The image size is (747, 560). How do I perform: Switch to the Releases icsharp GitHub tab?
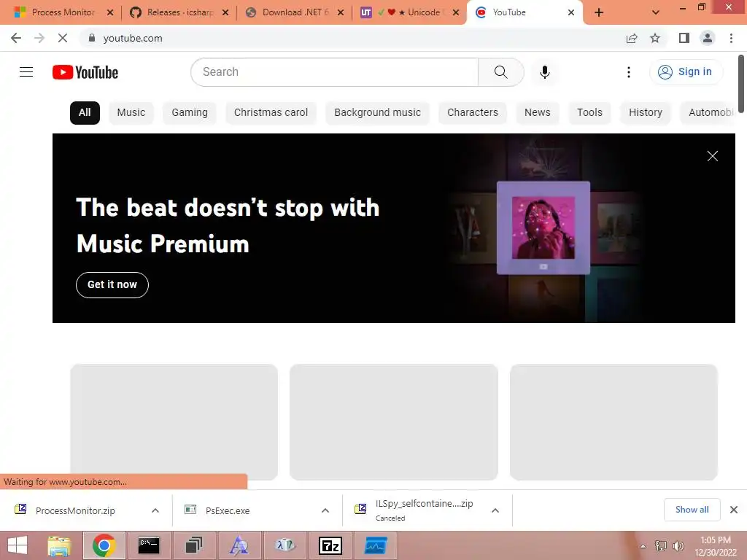pyautogui.click(x=177, y=12)
